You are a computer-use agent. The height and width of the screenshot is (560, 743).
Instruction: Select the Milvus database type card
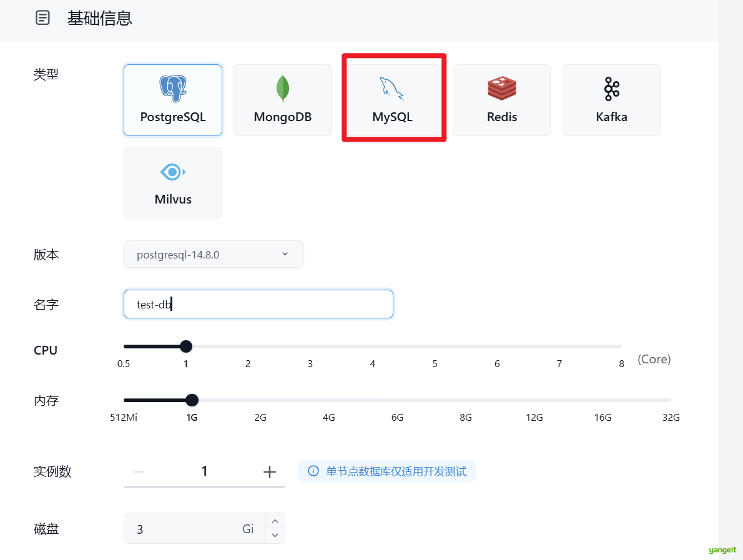point(173,182)
